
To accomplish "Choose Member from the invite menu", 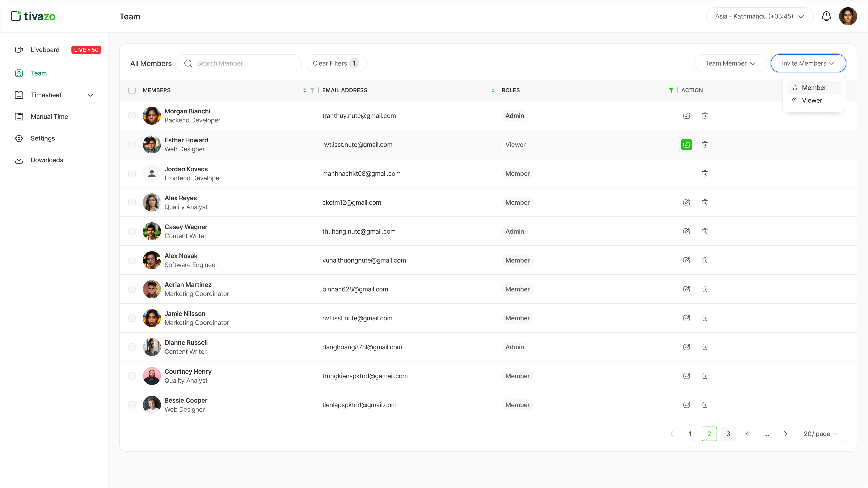I will click(814, 88).
